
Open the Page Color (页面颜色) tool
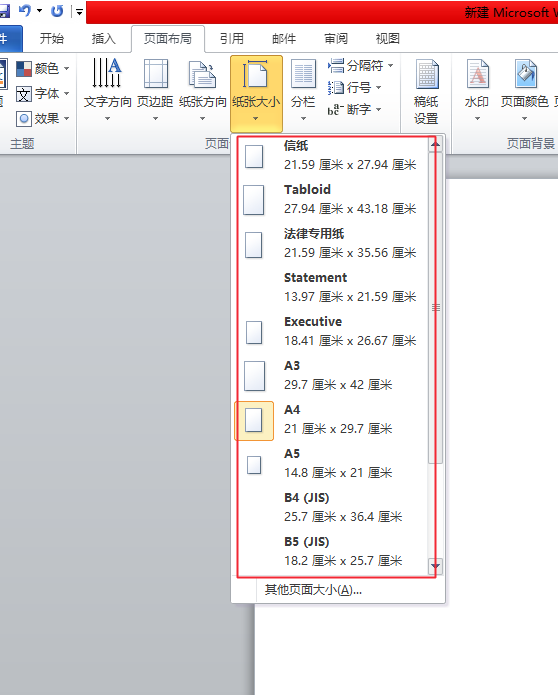click(525, 91)
